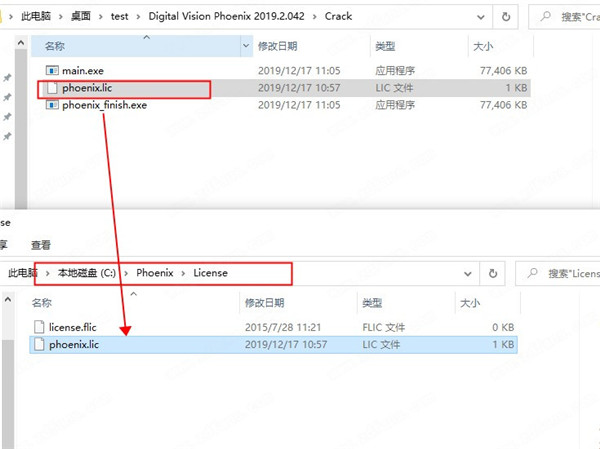The height and width of the screenshot is (449, 600).
Task: Click the first quick access pin icon
Action: pyautogui.click(x=7, y=78)
